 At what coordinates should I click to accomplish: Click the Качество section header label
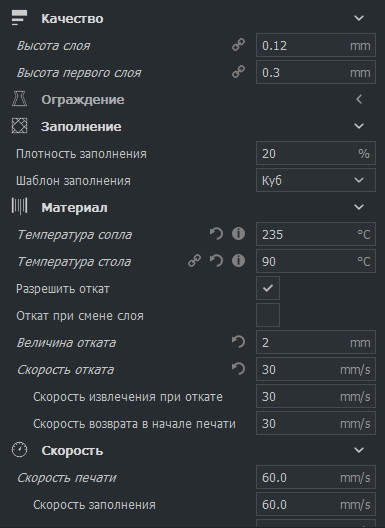[x=72, y=19]
